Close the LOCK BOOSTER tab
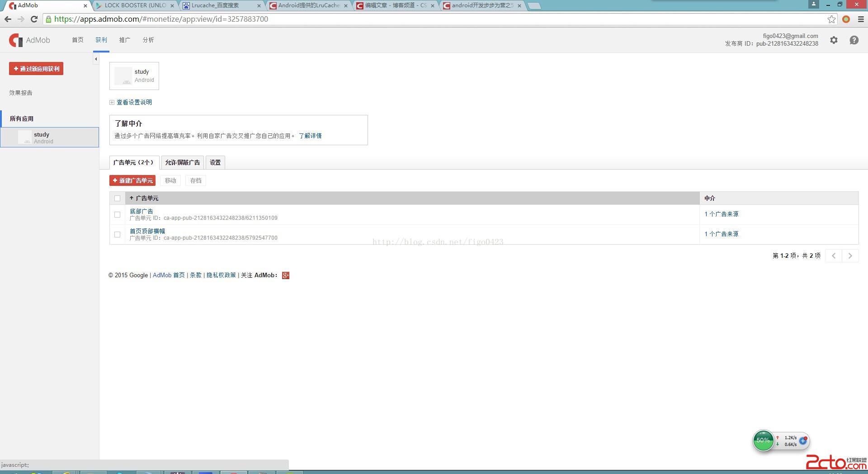The height and width of the screenshot is (474, 868). (172, 6)
